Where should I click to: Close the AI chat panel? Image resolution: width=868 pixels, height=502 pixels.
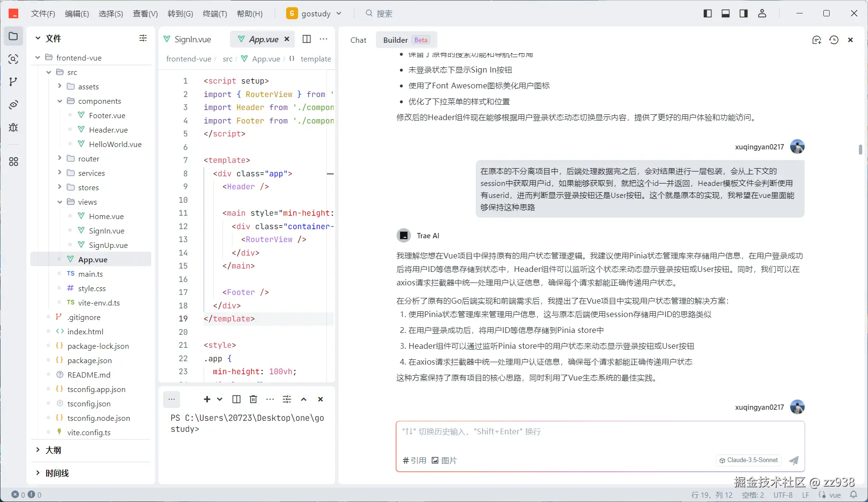pos(850,40)
